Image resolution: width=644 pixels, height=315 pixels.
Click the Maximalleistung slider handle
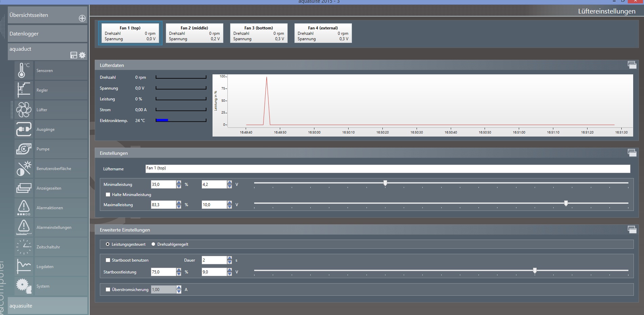[566, 203]
